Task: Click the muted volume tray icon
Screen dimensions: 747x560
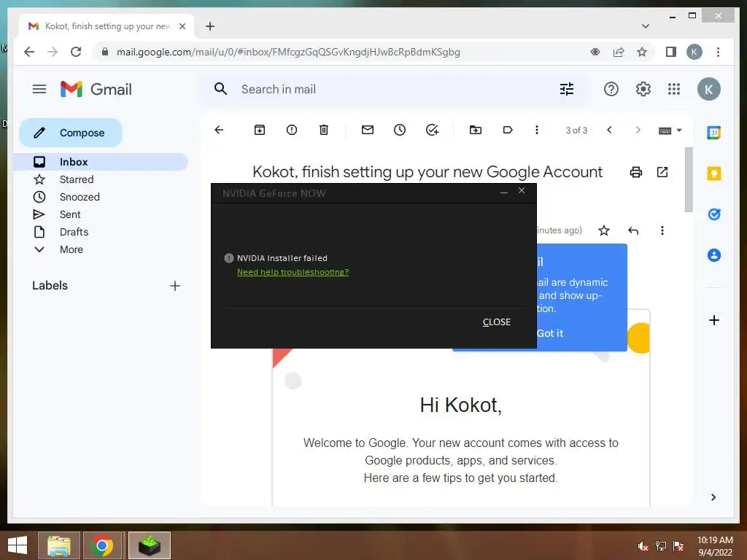Action: 643,546
